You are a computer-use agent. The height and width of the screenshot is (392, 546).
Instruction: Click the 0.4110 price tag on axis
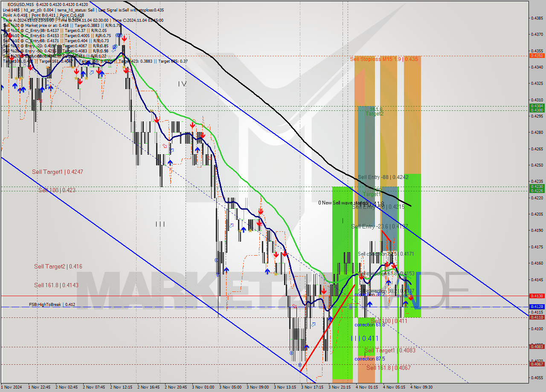(536, 317)
